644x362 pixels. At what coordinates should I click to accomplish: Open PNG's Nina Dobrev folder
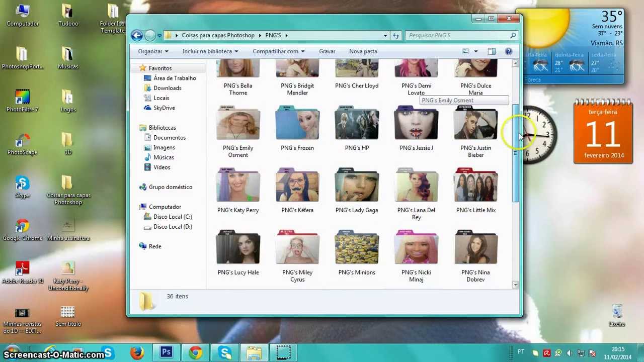[475, 256]
